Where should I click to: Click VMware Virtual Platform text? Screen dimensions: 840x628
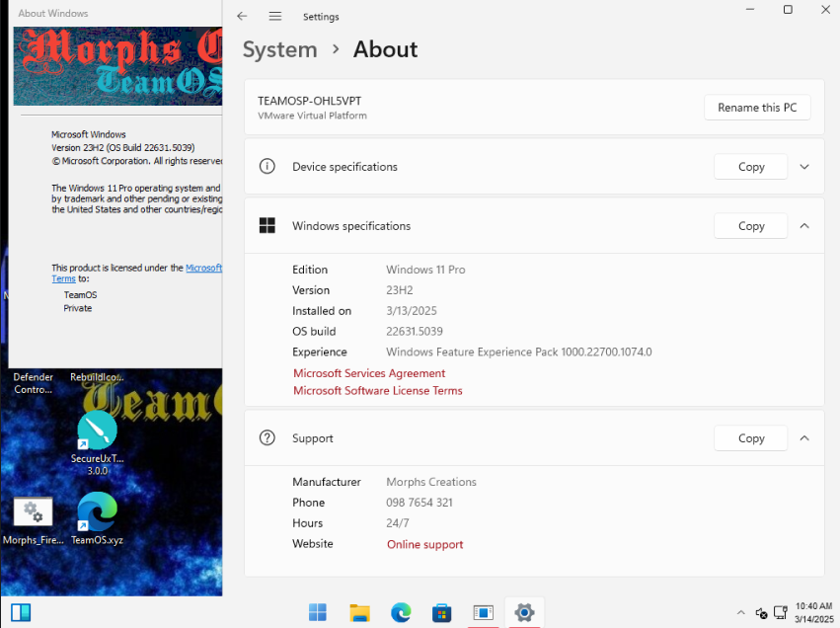click(x=312, y=116)
